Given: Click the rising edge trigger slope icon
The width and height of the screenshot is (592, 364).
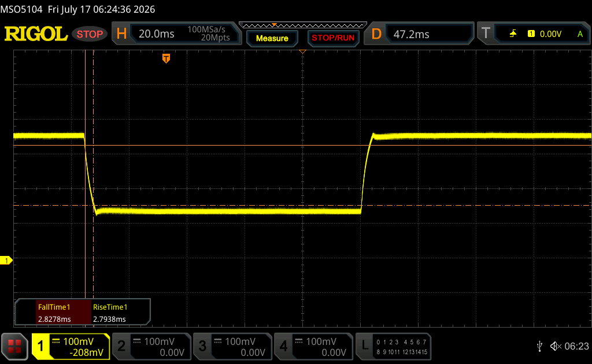Looking at the screenshot, I should pyautogui.click(x=513, y=34).
